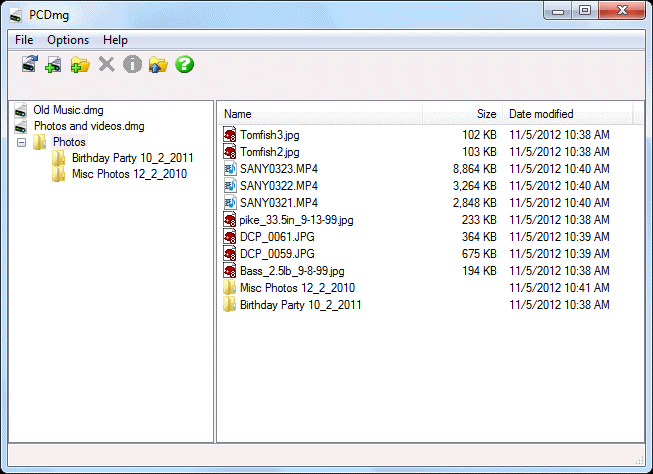
Task: Click the video icon next to SANY0321.MP4
Action: point(230,203)
